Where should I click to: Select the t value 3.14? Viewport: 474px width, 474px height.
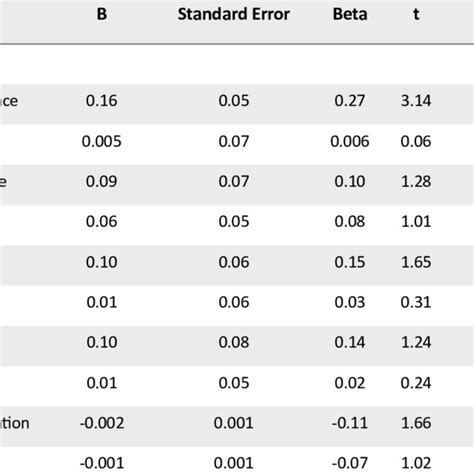[x=416, y=101]
